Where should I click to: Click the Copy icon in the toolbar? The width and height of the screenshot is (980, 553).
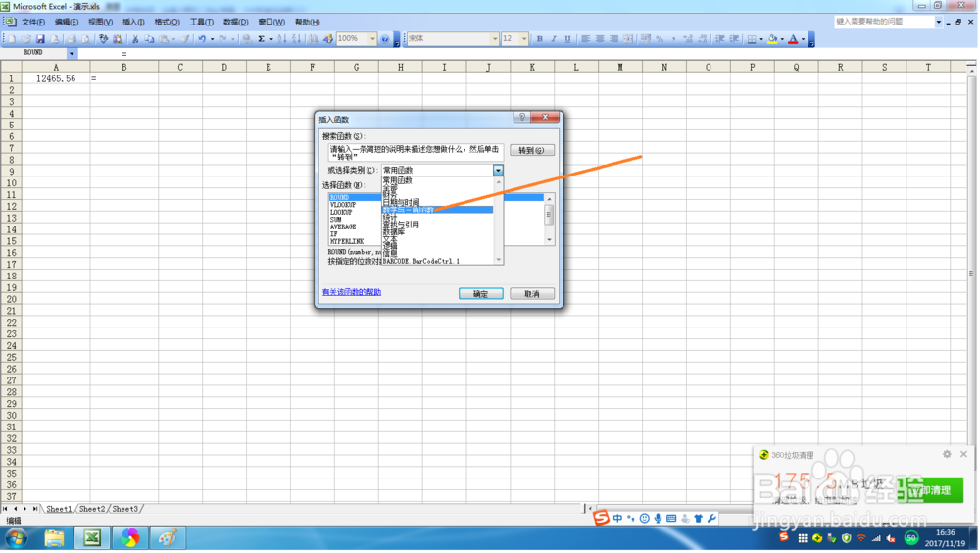(x=149, y=39)
